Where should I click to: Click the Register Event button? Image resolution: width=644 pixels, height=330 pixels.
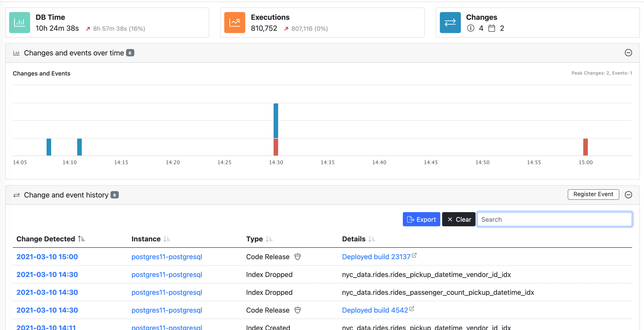[x=593, y=194]
